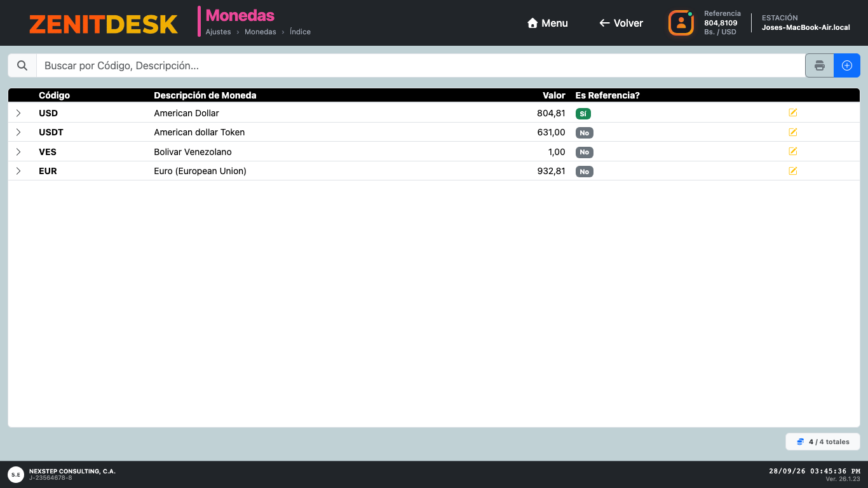Open Monedas in breadcrumb
868x488 pixels.
click(261, 32)
